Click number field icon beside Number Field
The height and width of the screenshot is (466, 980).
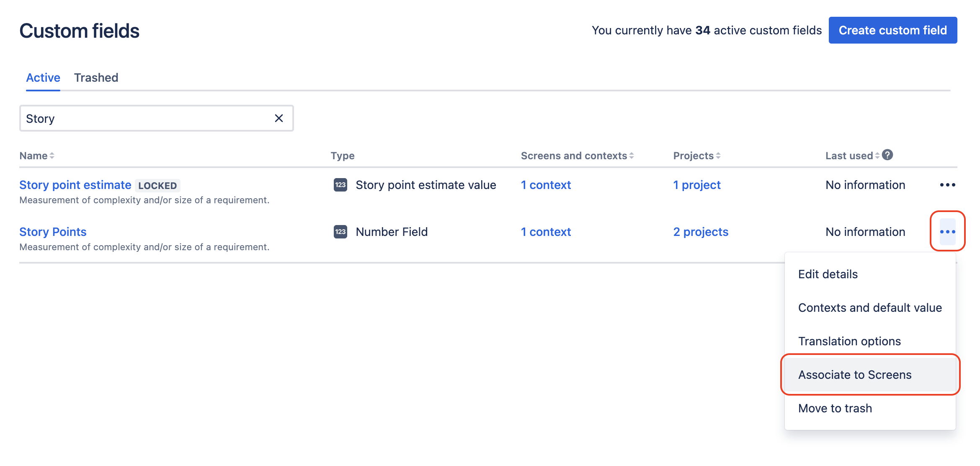(340, 232)
